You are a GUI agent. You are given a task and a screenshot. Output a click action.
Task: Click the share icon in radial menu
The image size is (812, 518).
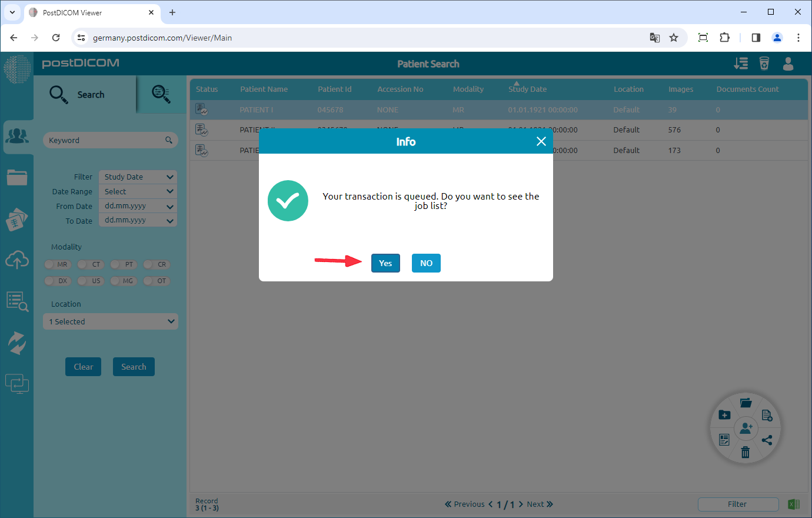click(x=767, y=440)
